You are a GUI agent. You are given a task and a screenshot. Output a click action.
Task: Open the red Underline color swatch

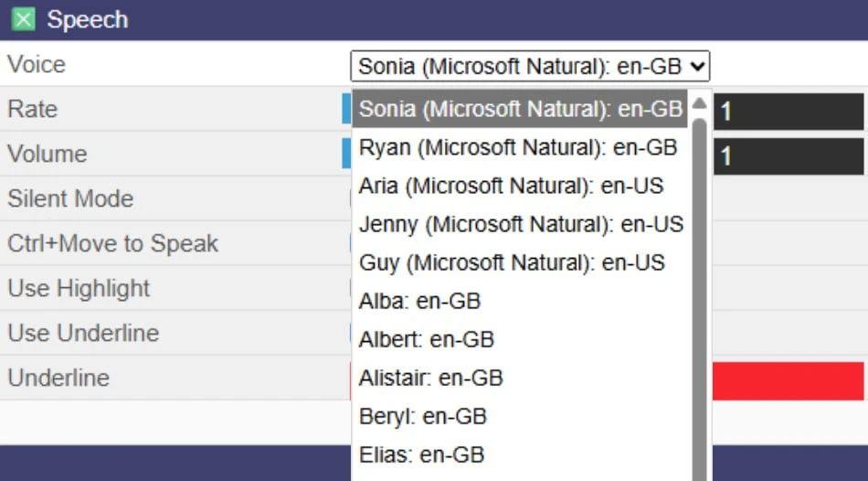point(789,381)
